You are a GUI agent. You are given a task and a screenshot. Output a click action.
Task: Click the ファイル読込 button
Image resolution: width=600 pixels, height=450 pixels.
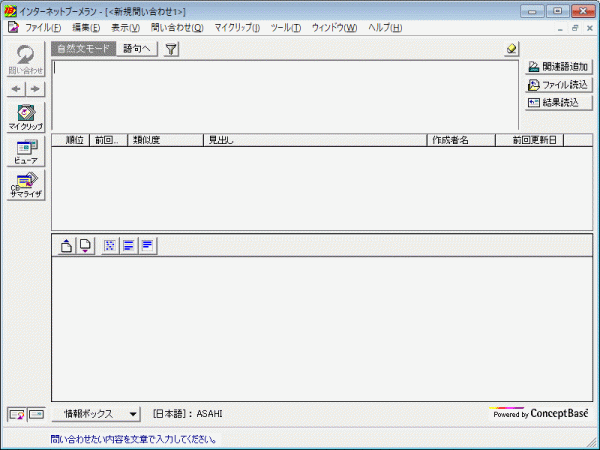click(x=559, y=85)
